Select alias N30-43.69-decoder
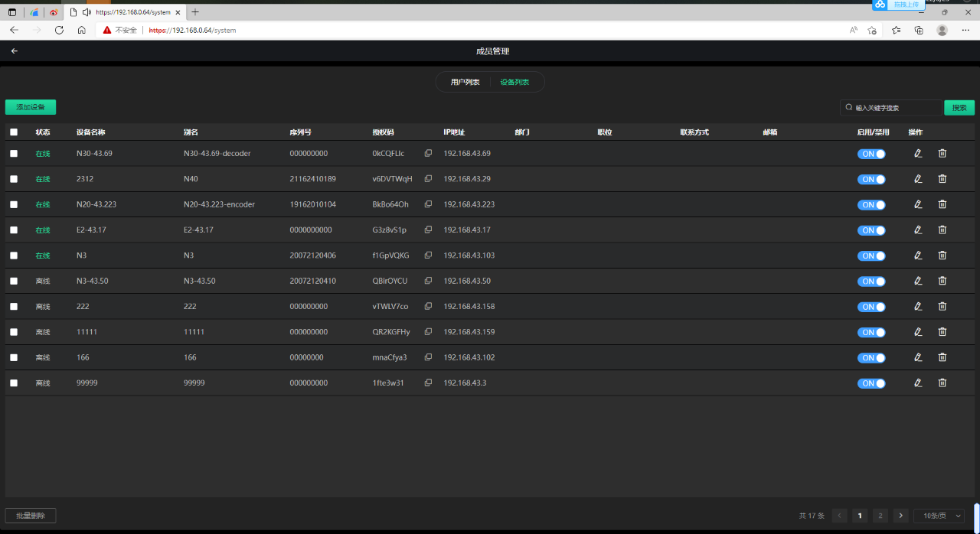The height and width of the screenshot is (534, 980). pos(217,154)
